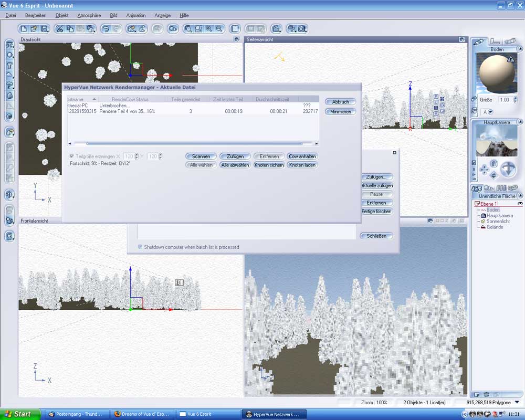Select the rock object tool
525x420 pixels.
(9, 96)
